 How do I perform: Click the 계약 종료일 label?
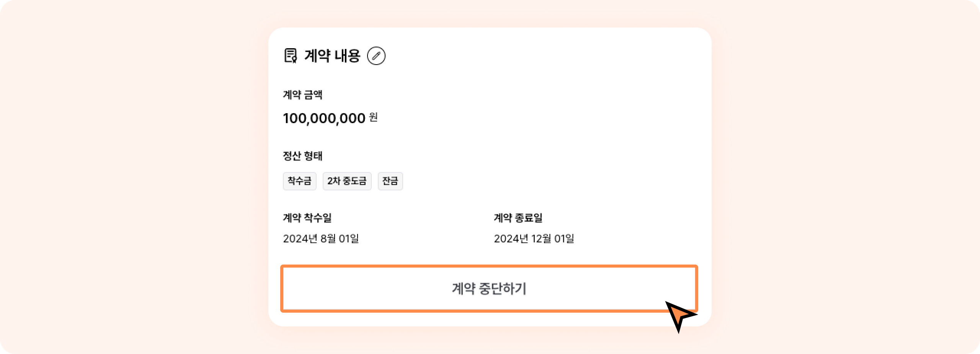pyautogui.click(x=518, y=218)
